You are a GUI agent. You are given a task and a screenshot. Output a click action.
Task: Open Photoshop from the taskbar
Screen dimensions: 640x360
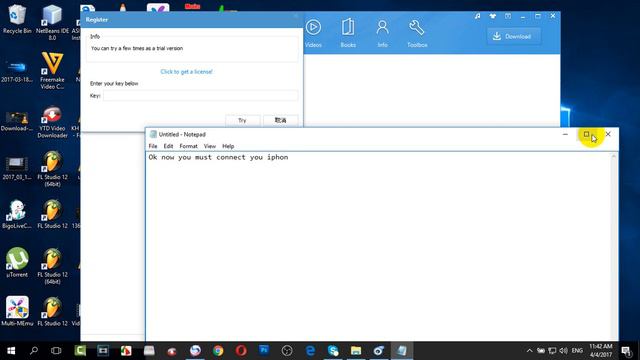pyautogui.click(x=264, y=351)
